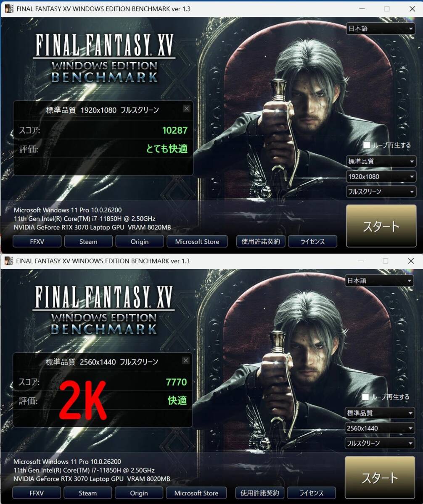
Task: Start the benchmark with スタート in top window
Action: (381, 226)
